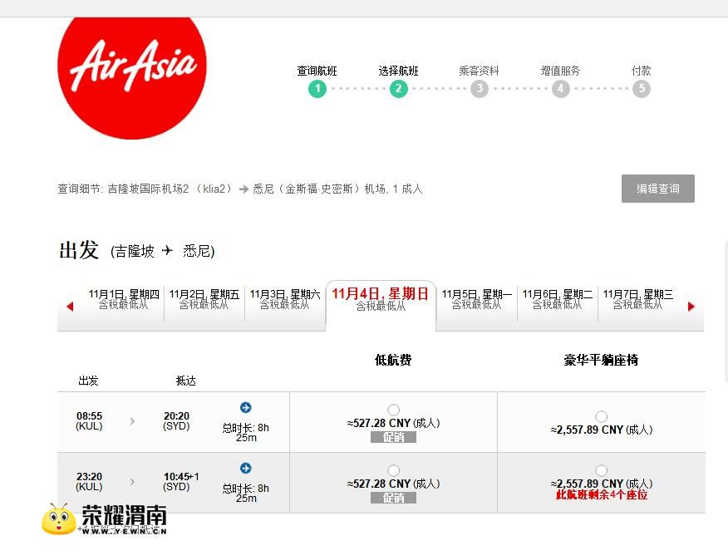Click step 3 乘客资料 circle
This screenshot has width=728, height=560.
pyautogui.click(x=480, y=89)
